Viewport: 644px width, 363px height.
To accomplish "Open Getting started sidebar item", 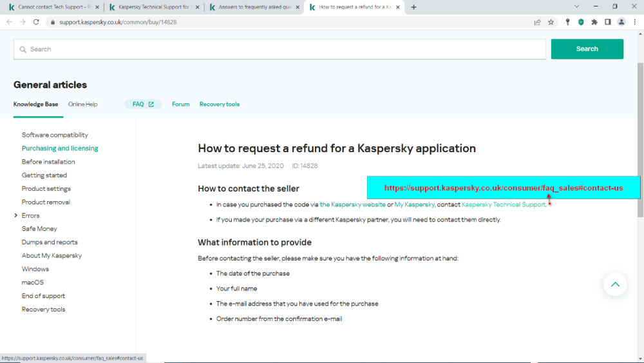I will coord(44,175).
